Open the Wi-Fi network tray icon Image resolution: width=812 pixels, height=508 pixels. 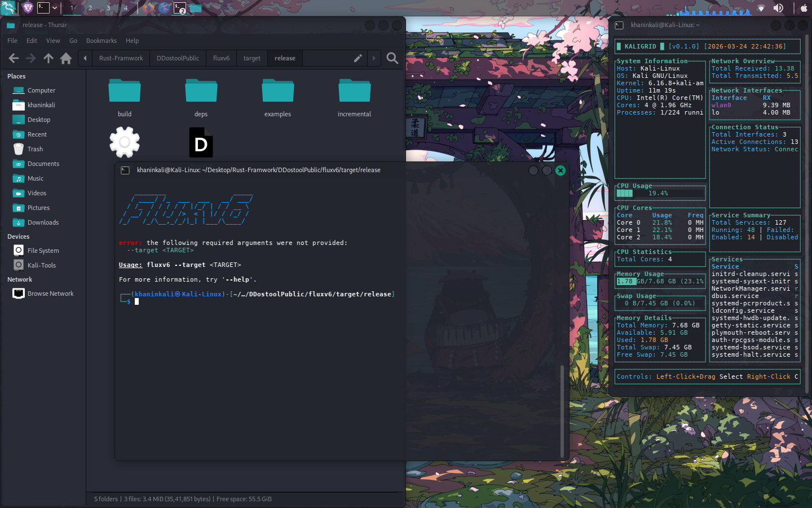(761, 8)
